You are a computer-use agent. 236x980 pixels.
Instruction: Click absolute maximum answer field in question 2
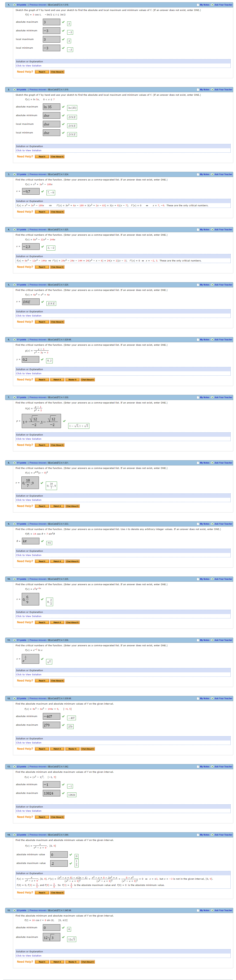[51, 107]
